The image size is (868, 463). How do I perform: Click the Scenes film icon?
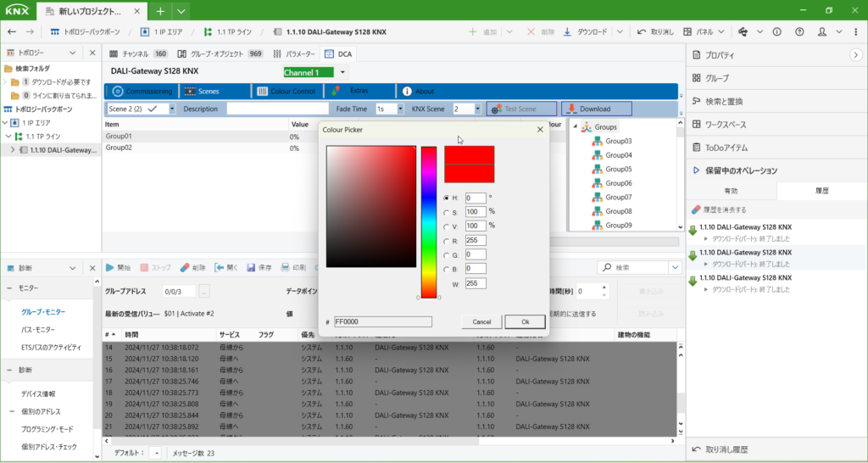[190, 91]
